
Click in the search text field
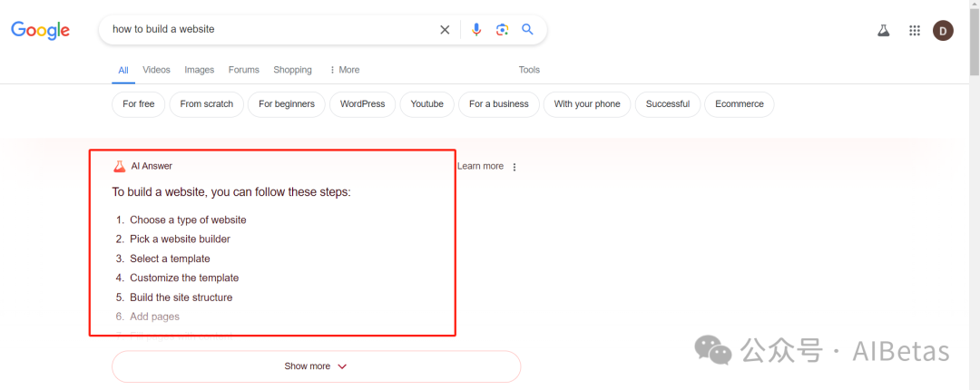coord(272,30)
